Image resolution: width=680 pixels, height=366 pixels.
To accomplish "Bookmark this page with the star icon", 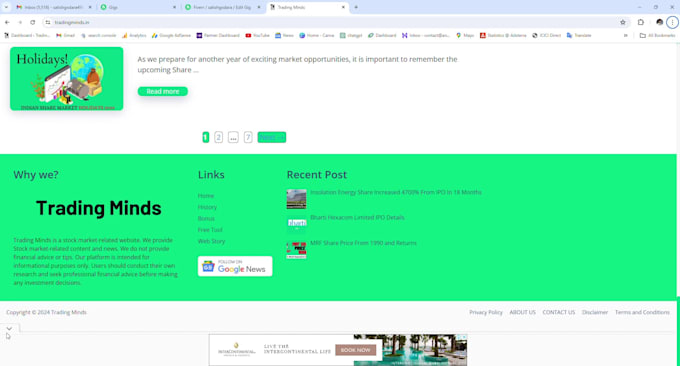I will (x=623, y=22).
